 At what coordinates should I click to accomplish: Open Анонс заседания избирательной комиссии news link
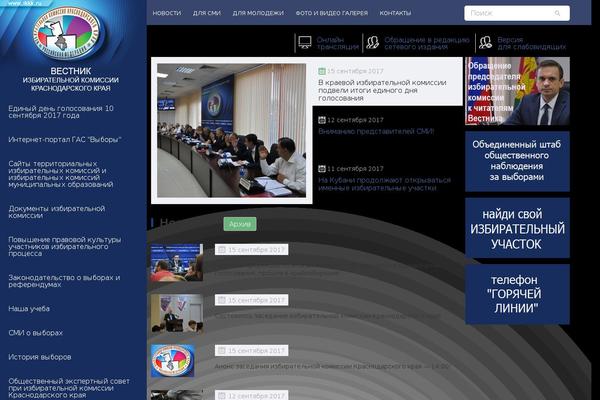[x=331, y=366]
